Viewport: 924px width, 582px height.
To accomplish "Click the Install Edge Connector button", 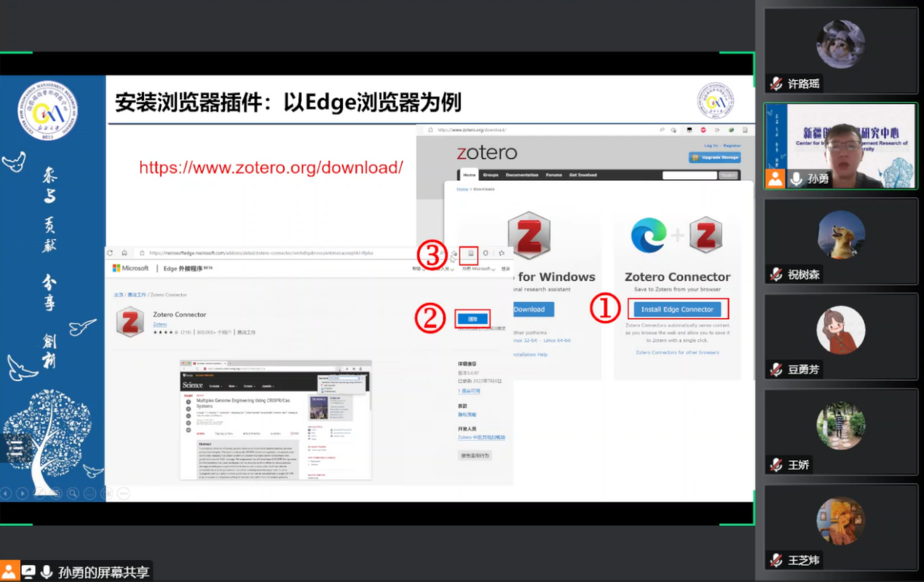I will pos(677,309).
